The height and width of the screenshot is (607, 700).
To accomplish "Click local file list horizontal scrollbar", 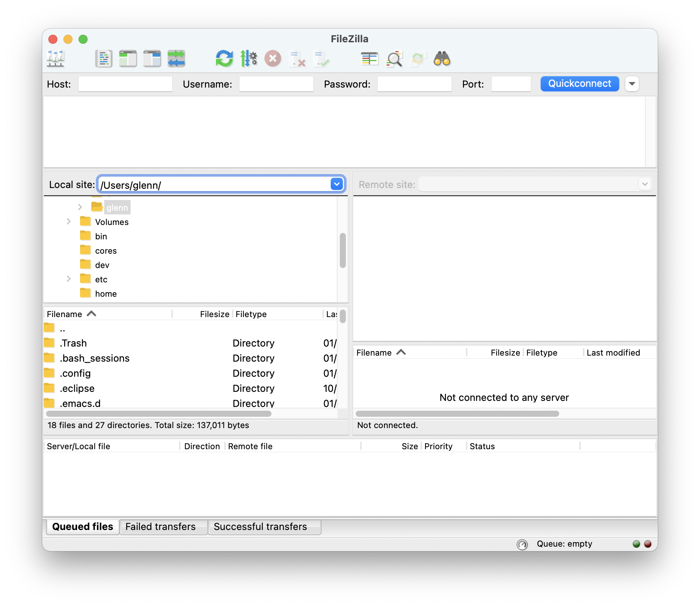I will pyautogui.click(x=159, y=414).
